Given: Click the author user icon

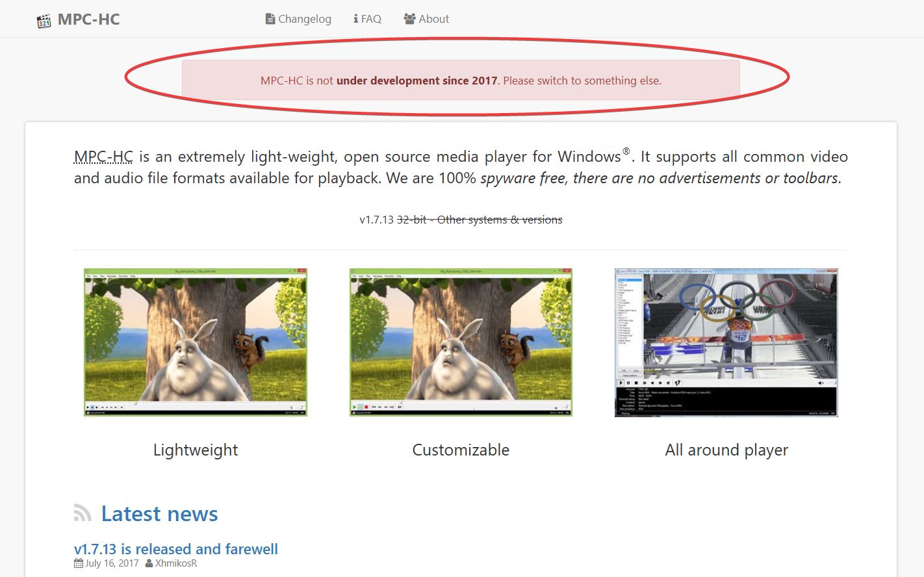Looking at the screenshot, I should (149, 563).
